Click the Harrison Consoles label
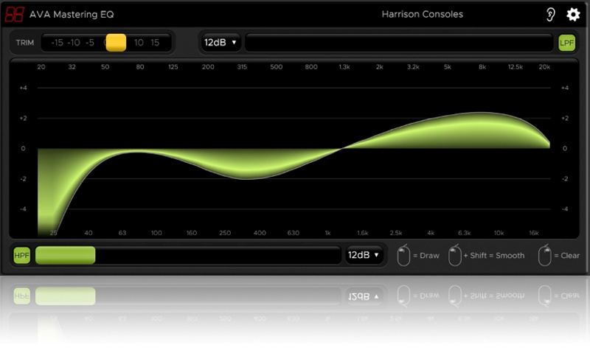The image size is (590, 364). pos(422,15)
